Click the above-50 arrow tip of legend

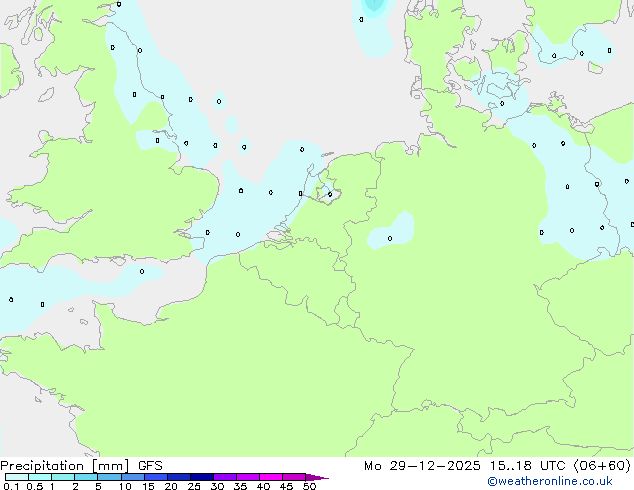[x=317, y=477]
